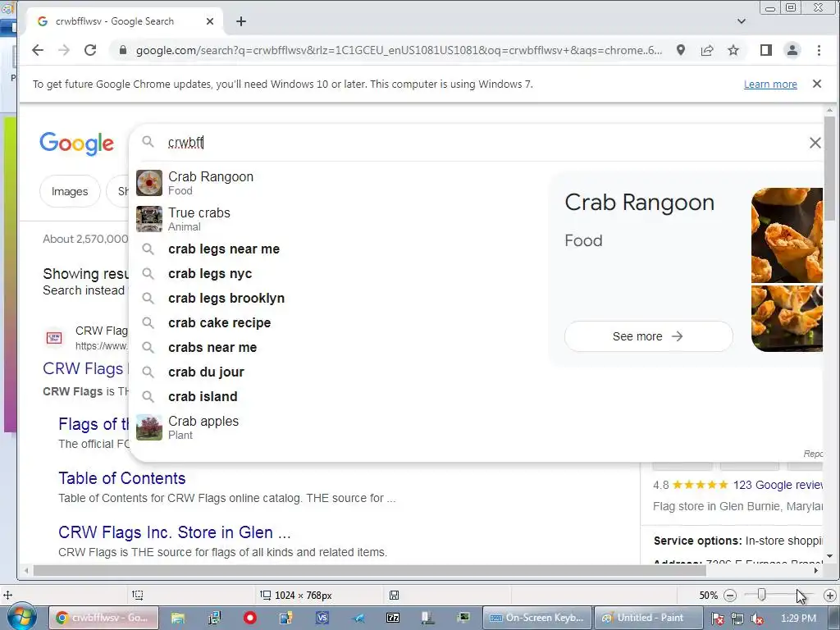Open the Chrome profile avatar menu
Viewport: 840px width, 630px height.
click(792, 50)
